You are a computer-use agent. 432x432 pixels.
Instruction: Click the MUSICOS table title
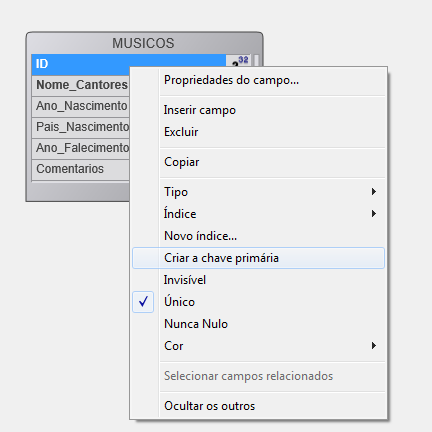[x=143, y=43]
